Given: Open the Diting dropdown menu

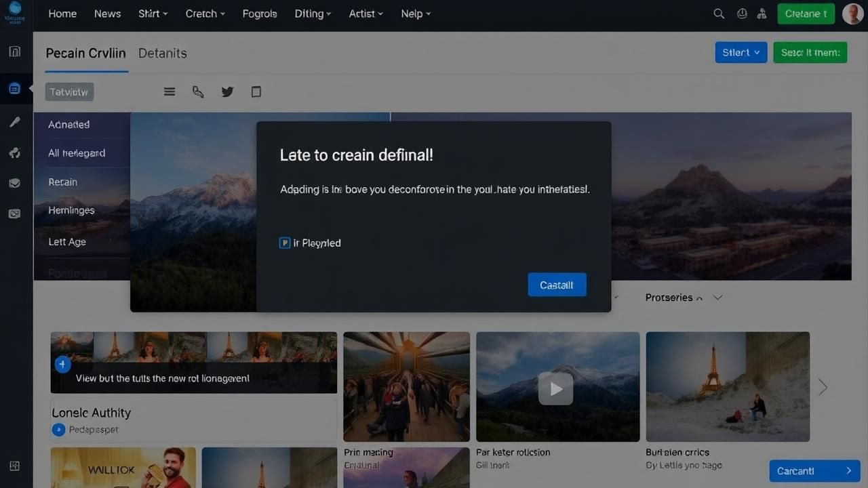Looking at the screenshot, I should point(313,14).
